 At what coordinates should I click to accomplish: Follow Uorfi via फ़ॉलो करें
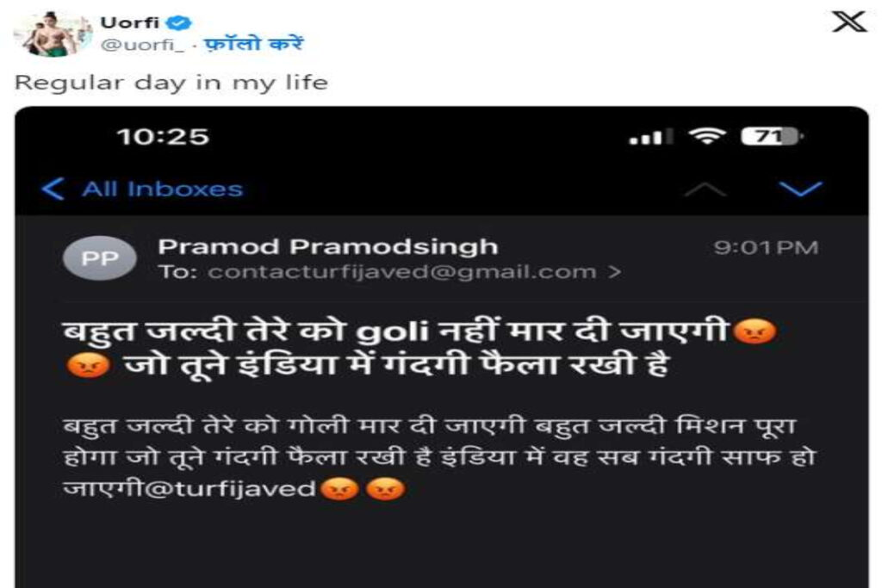253,44
